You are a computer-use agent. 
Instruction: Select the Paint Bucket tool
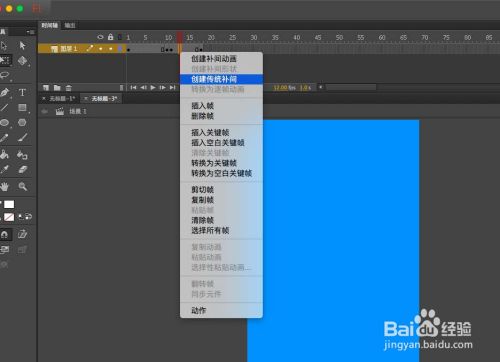(4, 155)
